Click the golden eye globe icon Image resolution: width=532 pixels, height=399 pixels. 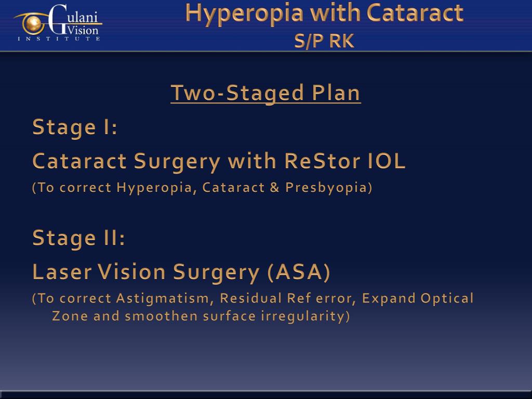click(x=33, y=24)
